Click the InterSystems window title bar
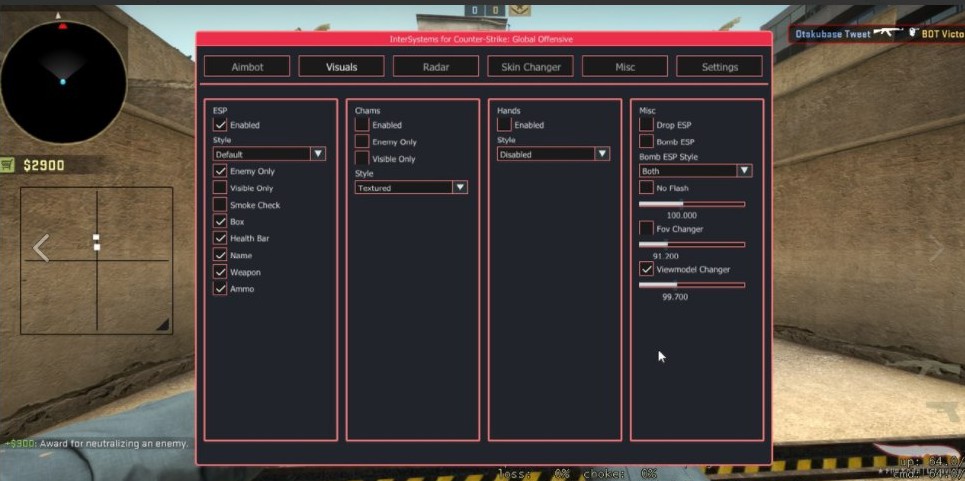Viewport: 965px width, 481px height. click(x=484, y=39)
